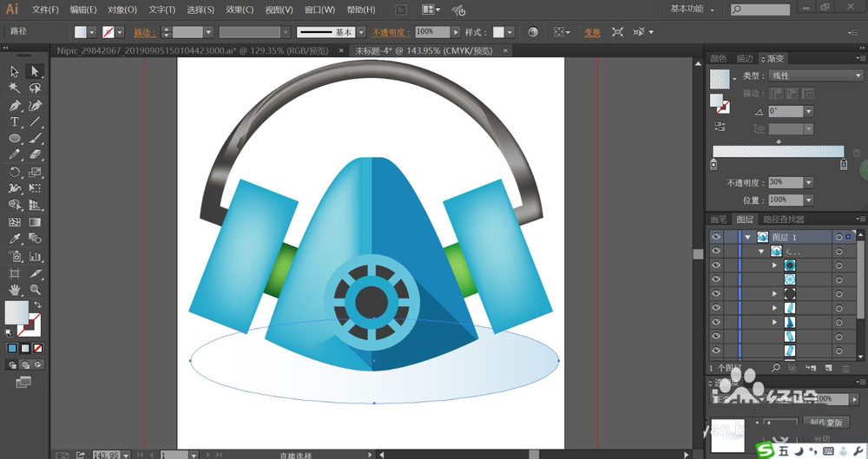Set toolbox paint mode to None
The width and height of the screenshot is (868, 459).
pos(37,348)
